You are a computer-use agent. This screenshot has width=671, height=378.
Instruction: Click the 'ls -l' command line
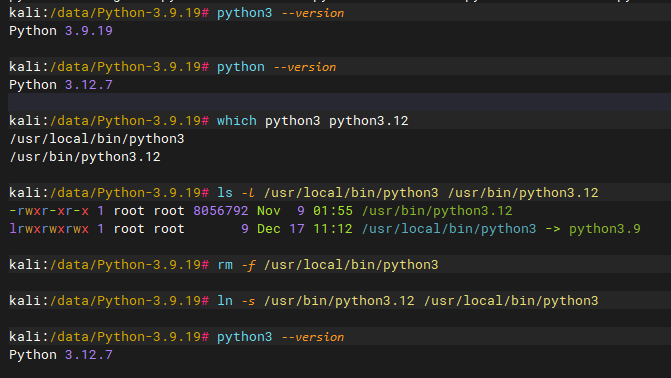(x=407, y=193)
